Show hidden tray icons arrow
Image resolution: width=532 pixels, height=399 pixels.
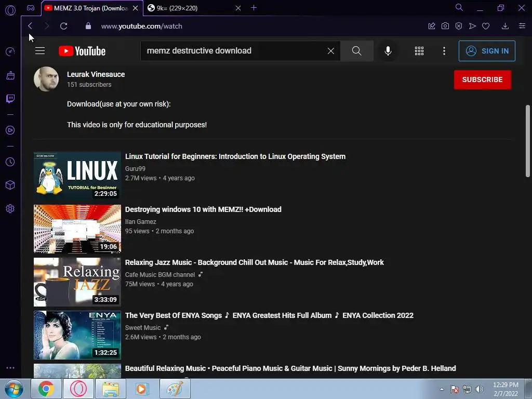[x=442, y=389]
